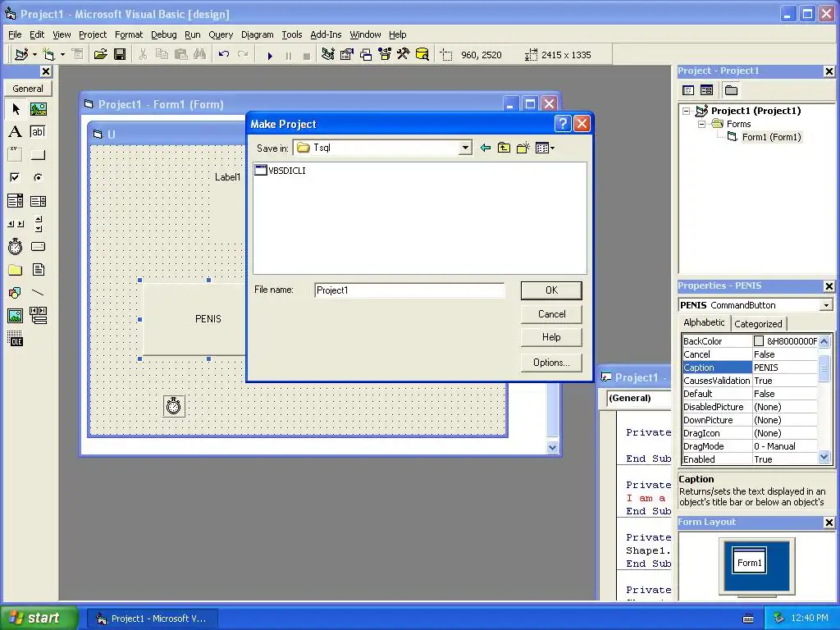Go up one folder level in dialog
This screenshot has width=840, height=630.
tap(504, 148)
